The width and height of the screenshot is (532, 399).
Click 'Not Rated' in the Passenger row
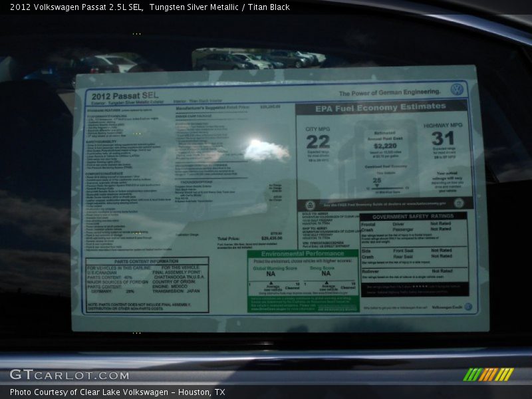(x=441, y=229)
